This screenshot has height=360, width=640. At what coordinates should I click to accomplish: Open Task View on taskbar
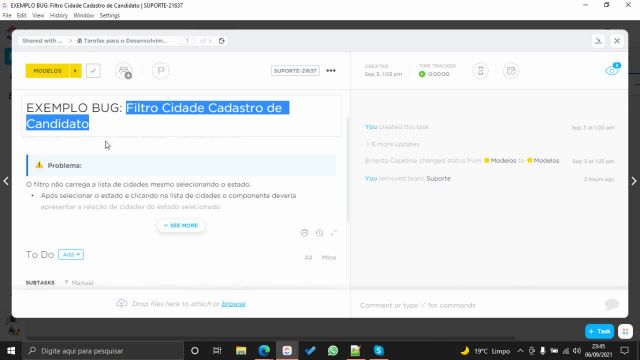(217, 351)
